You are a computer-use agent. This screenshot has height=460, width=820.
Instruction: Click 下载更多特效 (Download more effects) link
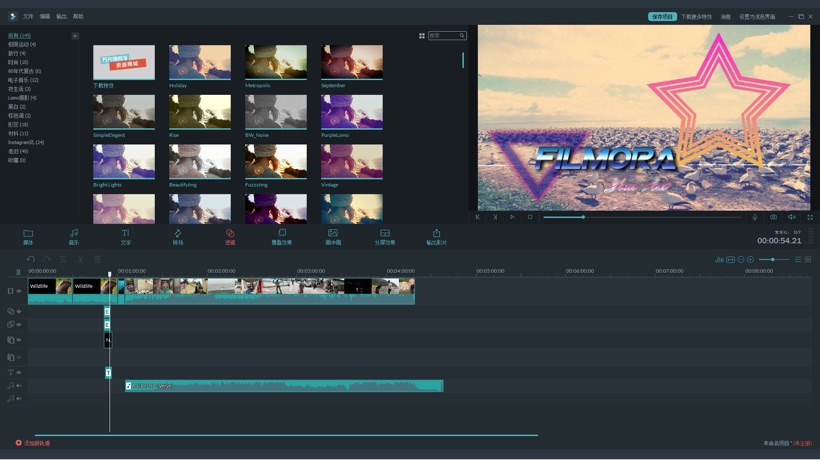[x=697, y=17]
